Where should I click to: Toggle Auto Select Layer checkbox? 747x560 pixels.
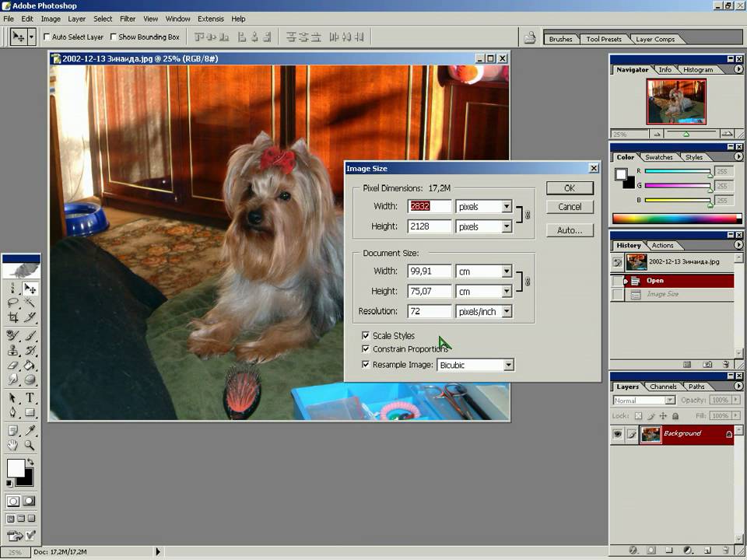[x=47, y=37]
